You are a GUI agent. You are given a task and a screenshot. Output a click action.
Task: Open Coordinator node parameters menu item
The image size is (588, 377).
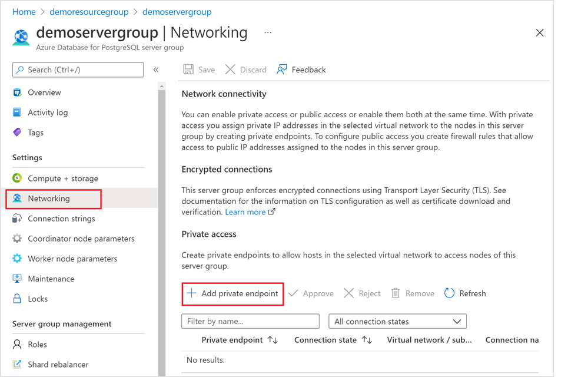pos(81,239)
